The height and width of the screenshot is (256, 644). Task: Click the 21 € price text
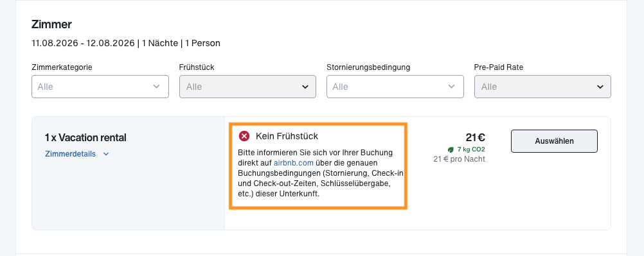[475, 137]
